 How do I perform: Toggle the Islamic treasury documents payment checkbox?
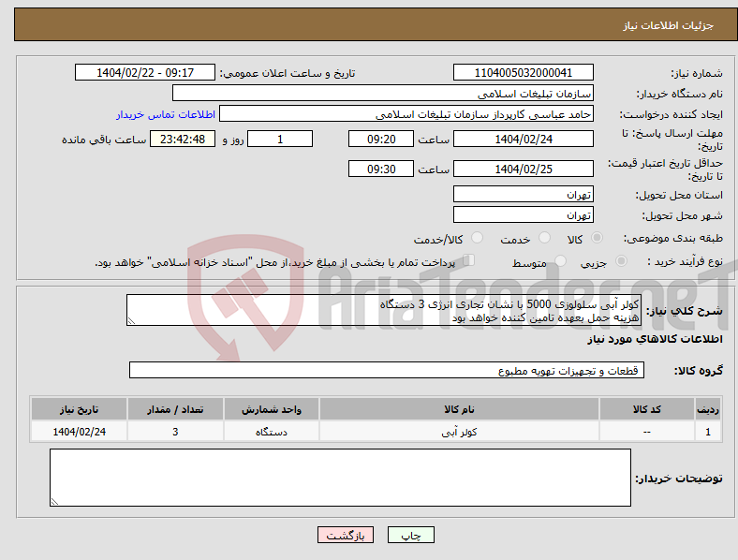pos(469,259)
